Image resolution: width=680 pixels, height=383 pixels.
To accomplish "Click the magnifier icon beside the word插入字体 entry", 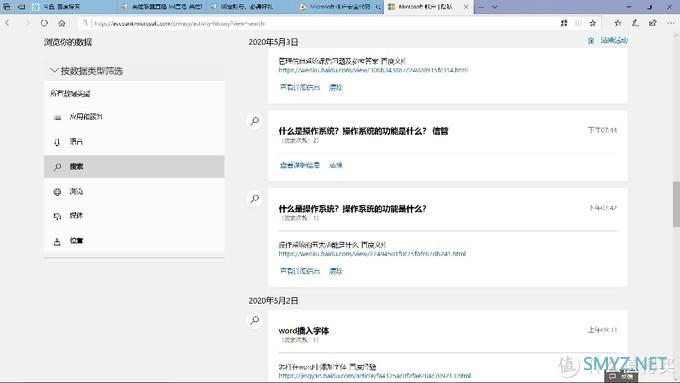I will coord(255,321).
